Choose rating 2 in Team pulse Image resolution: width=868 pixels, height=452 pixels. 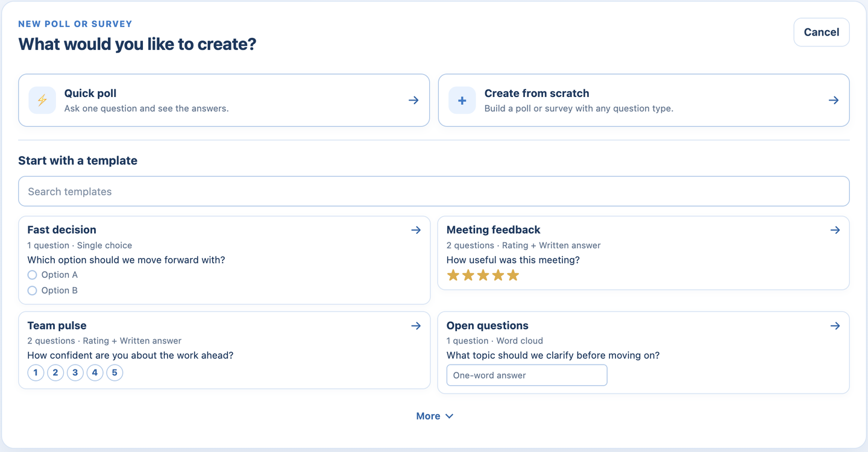pyautogui.click(x=55, y=372)
